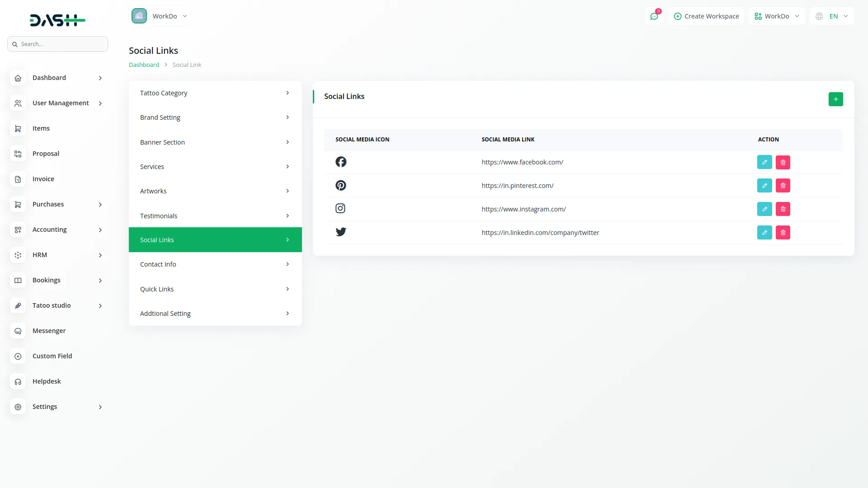The image size is (868, 488).
Task: Go to Items in sidebar
Action: 41,128
